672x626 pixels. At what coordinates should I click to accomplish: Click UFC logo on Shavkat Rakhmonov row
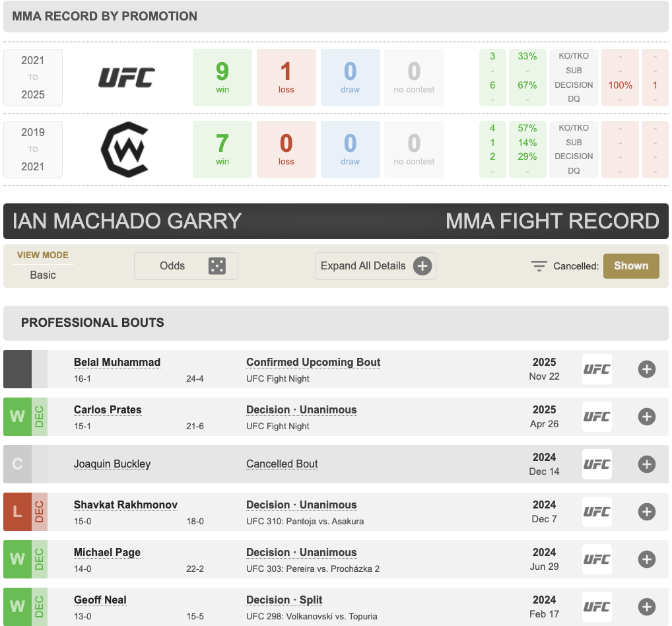point(597,512)
